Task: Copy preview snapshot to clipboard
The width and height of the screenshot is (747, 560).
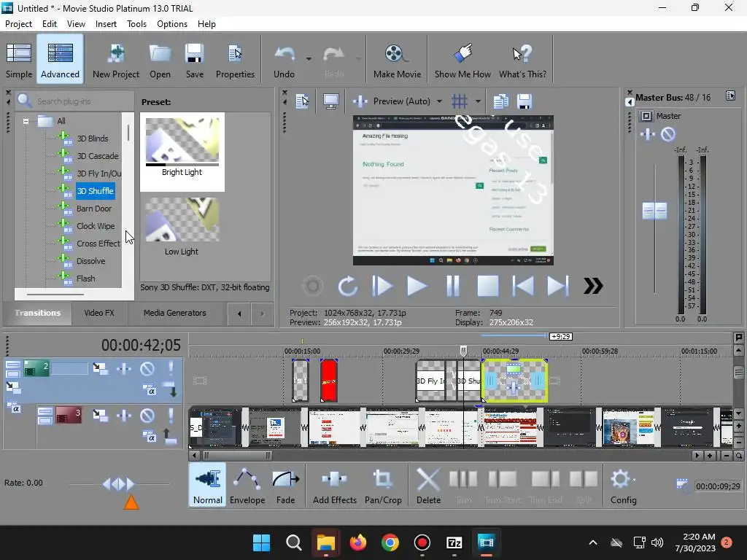Action: [500, 101]
